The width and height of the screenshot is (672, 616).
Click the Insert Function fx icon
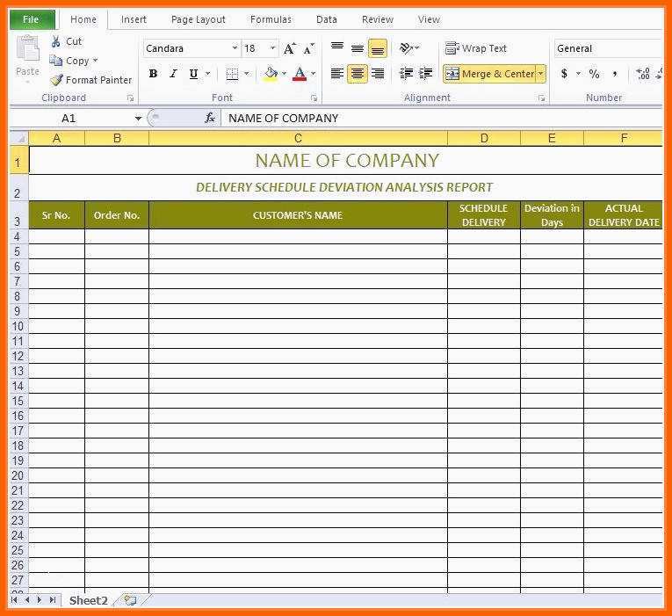(x=210, y=118)
